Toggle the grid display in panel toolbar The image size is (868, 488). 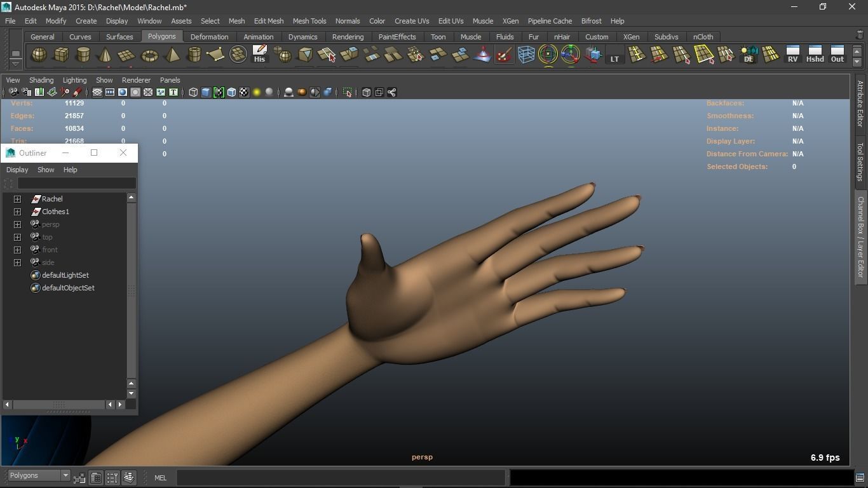click(x=97, y=92)
